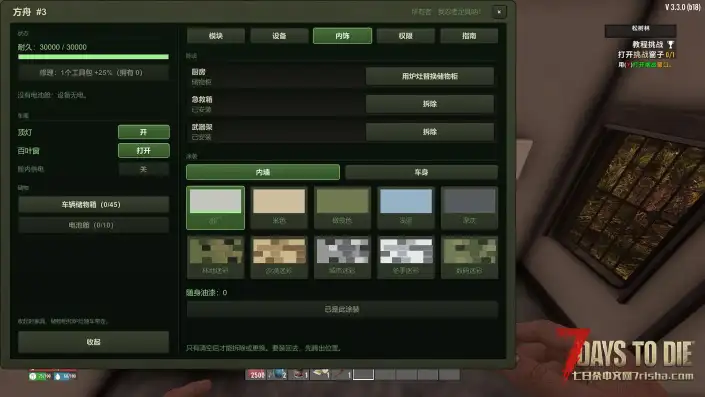Click 用炉灶替换储物柜 button for kitchen
The image size is (705, 397).
pos(430,76)
